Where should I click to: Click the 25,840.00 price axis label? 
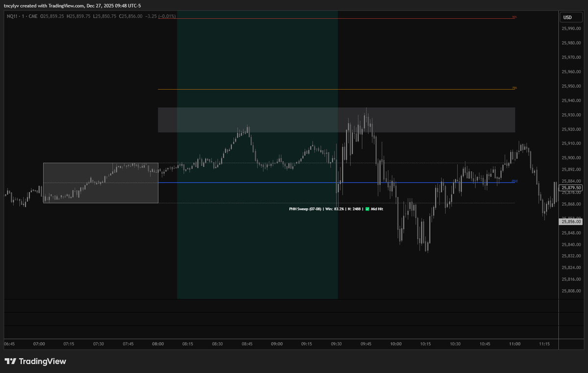tap(571, 245)
